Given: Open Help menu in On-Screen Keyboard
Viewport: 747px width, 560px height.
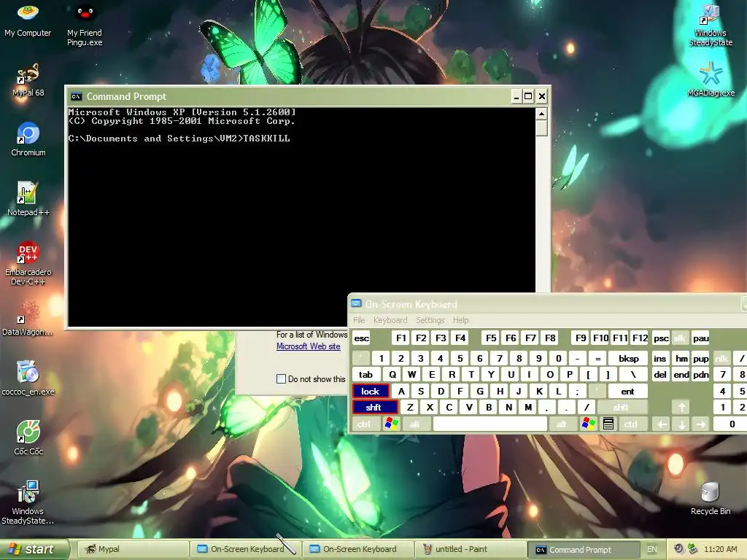Looking at the screenshot, I should (461, 320).
